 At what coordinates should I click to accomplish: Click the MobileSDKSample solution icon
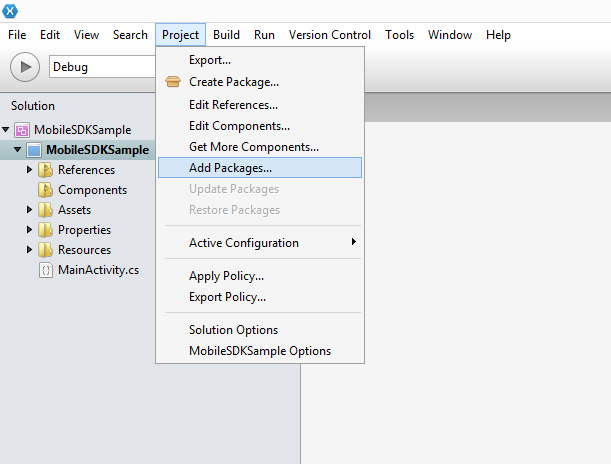(22, 130)
